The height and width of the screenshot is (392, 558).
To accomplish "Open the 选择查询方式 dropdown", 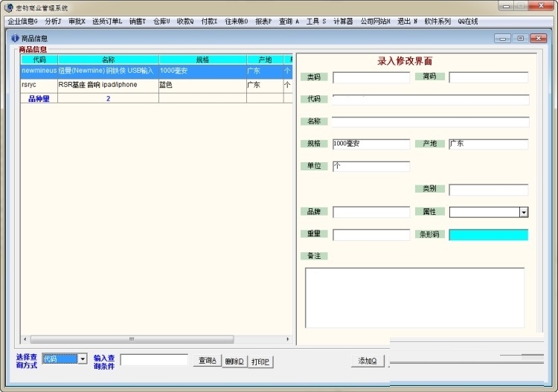I will pyautogui.click(x=83, y=359).
